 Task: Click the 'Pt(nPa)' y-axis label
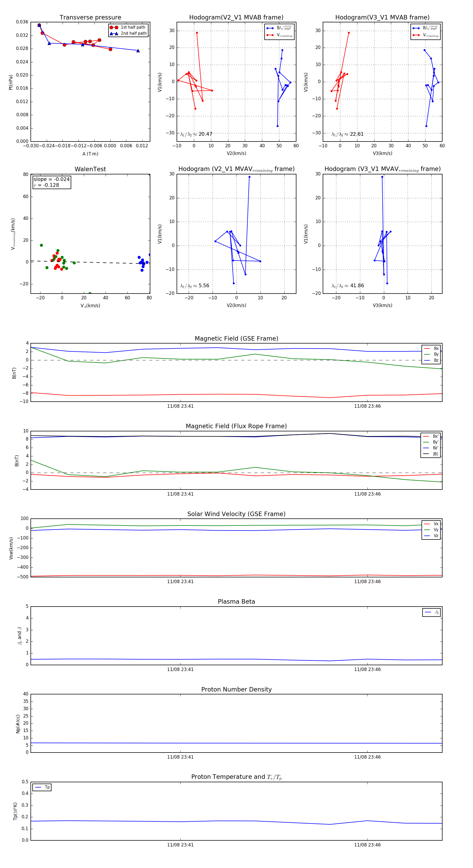[x=11, y=82]
